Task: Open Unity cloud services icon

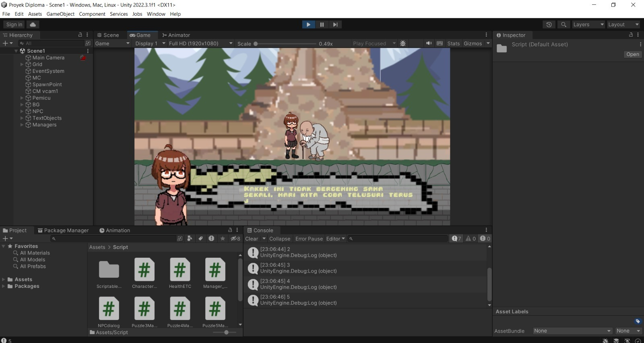Action: tap(33, 25)
